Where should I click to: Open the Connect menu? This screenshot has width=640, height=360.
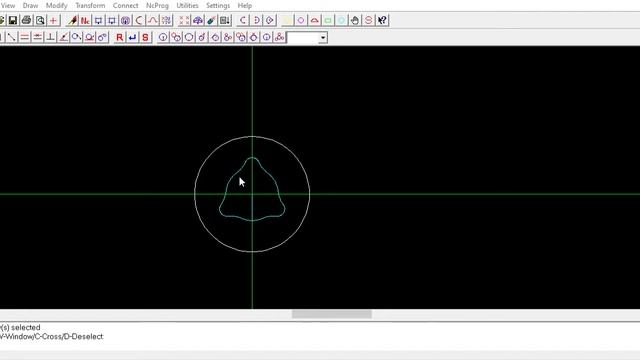(125, 6)
